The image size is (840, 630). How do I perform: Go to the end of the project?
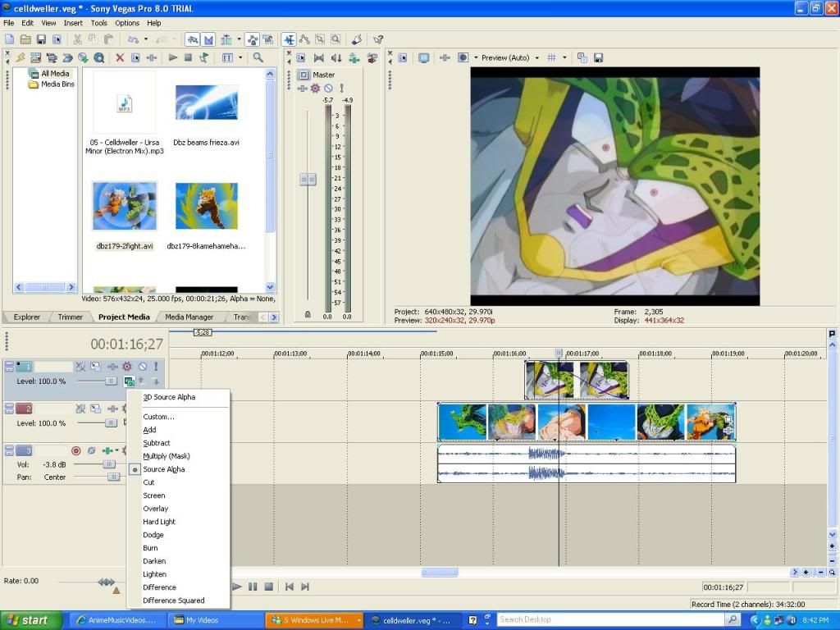(x=305, y=587)
